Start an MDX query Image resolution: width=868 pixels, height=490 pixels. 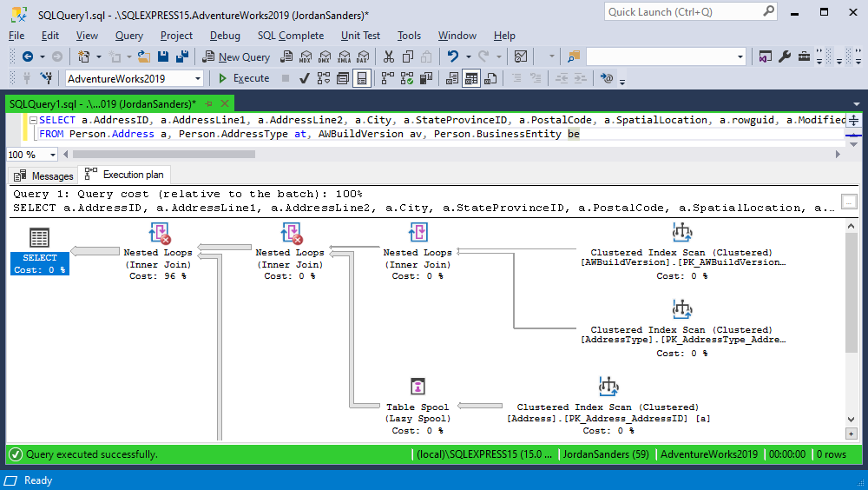tap(306, 56)
